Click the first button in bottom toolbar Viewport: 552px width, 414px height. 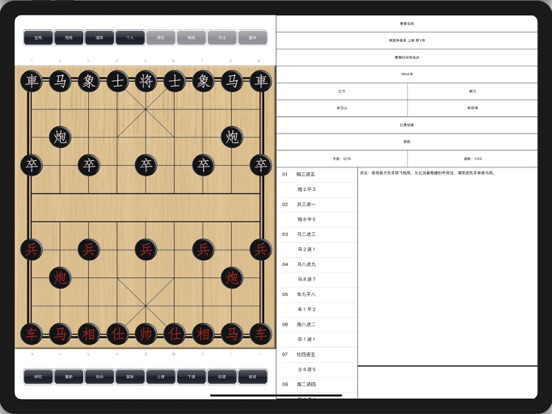coord(38,376)
